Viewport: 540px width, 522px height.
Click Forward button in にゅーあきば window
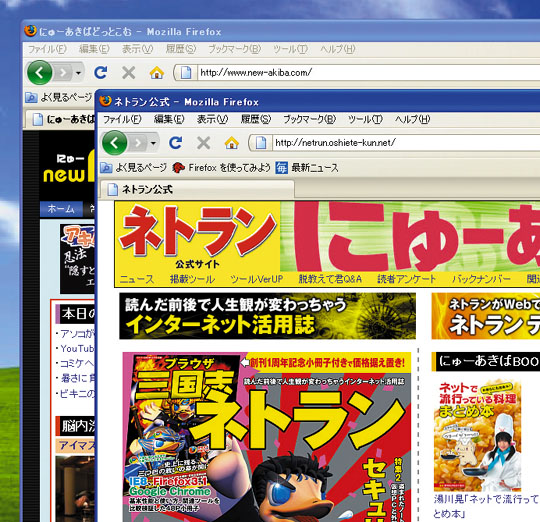(63, 72)
